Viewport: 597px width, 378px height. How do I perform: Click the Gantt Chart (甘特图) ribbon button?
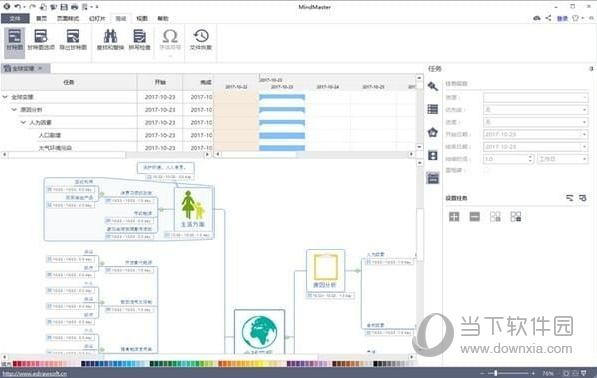[15, 40]
